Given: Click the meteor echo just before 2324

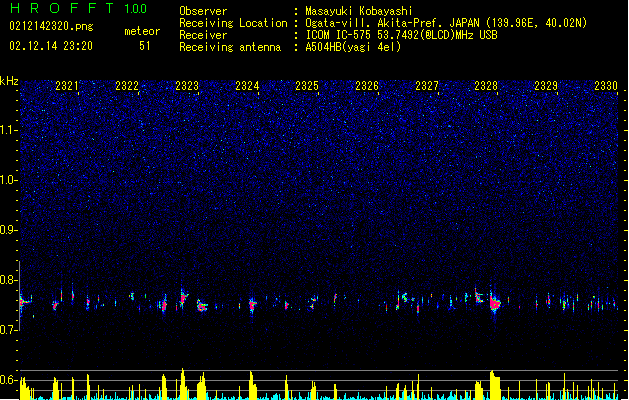Looking at the screenshot, I should click(252, 306).
